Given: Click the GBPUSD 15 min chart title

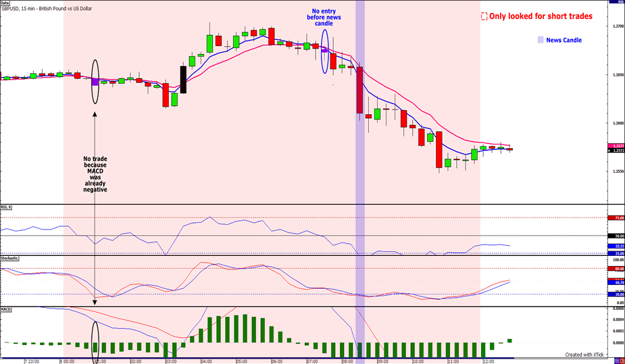Looking at the screenshot, I should point(47,8).
